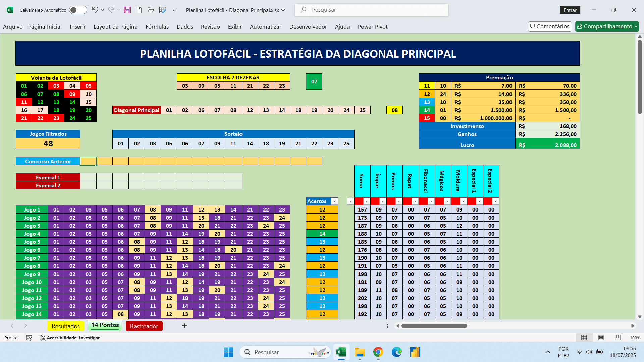Expand the Customize Quick Access Toolbar arrow
The height and width of the screenshot is (362, 644).
[x=174, y=10]
